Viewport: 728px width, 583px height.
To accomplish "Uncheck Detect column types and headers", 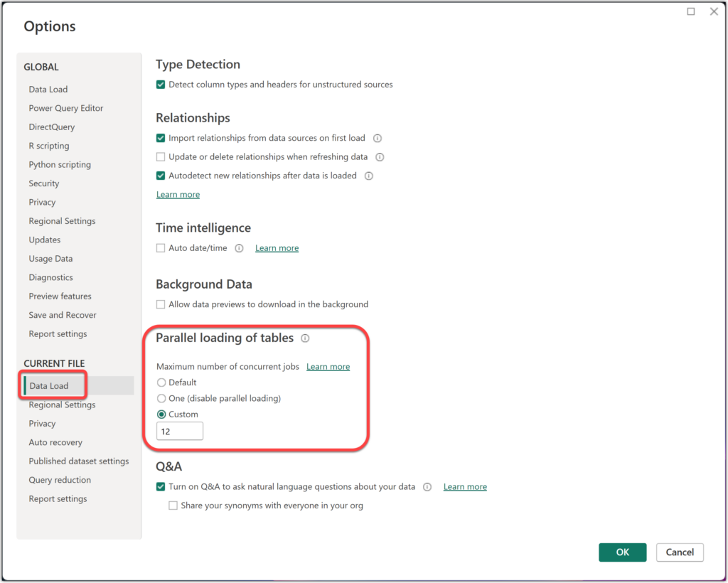I will (x=160, y=84).
